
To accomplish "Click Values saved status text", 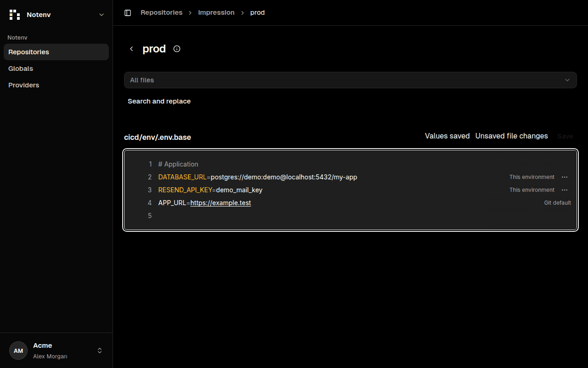I will 447,136.
